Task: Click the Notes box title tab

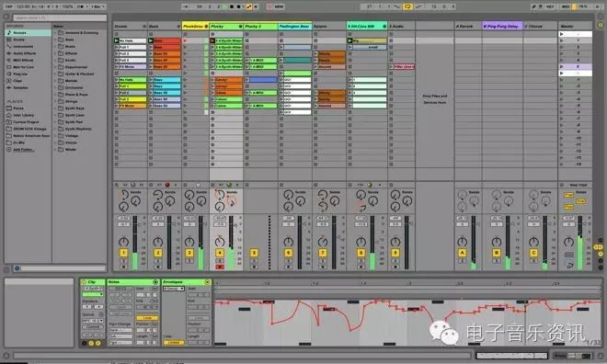Action: (133, 282)
